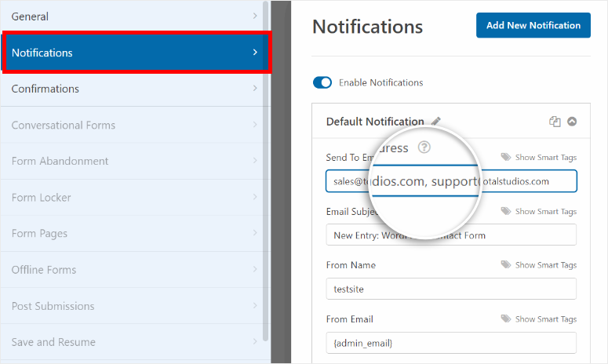Screen dimensions: 608x364
Task: Click the tag icon for Email Subject
Action: (506, 212)
